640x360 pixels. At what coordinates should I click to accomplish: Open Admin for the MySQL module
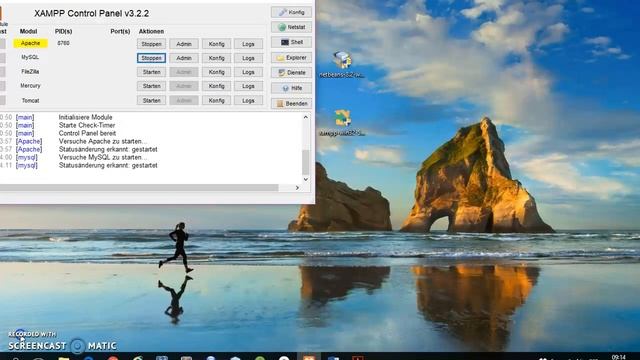[x=184, y=58]
